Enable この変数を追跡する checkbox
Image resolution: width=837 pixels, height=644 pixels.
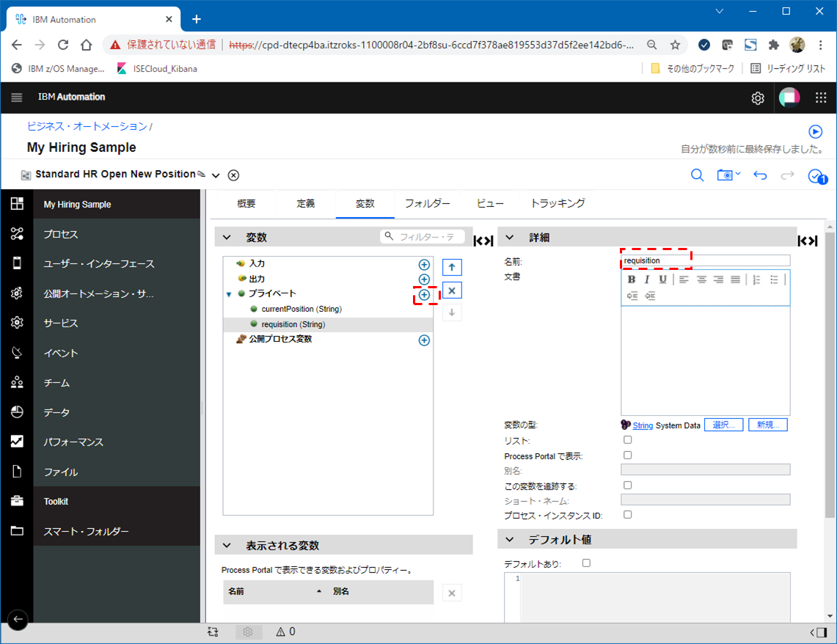(x=628, y=485)
